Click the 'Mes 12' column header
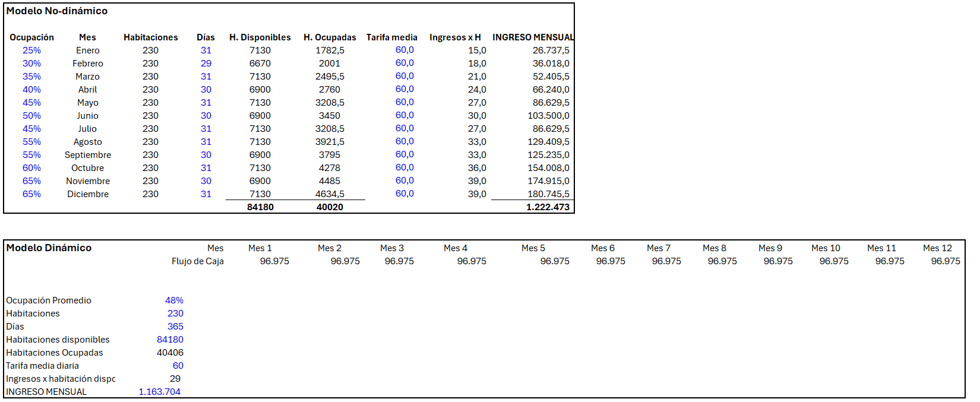 [937, 248]
